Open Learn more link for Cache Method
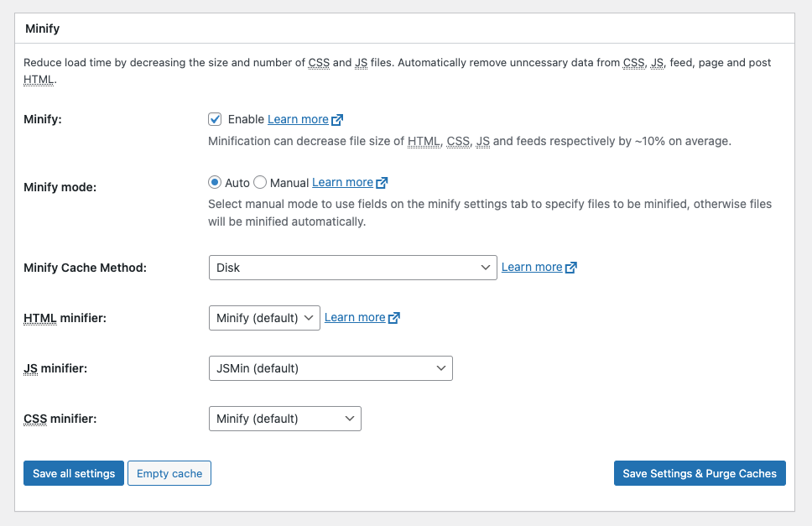 532,267
